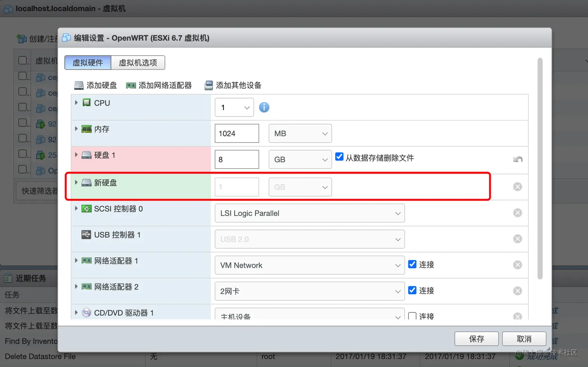Toggle 连接 checkbox for 网络适配器 1
This screenshot has width=588, height=367.
point(412,264)
